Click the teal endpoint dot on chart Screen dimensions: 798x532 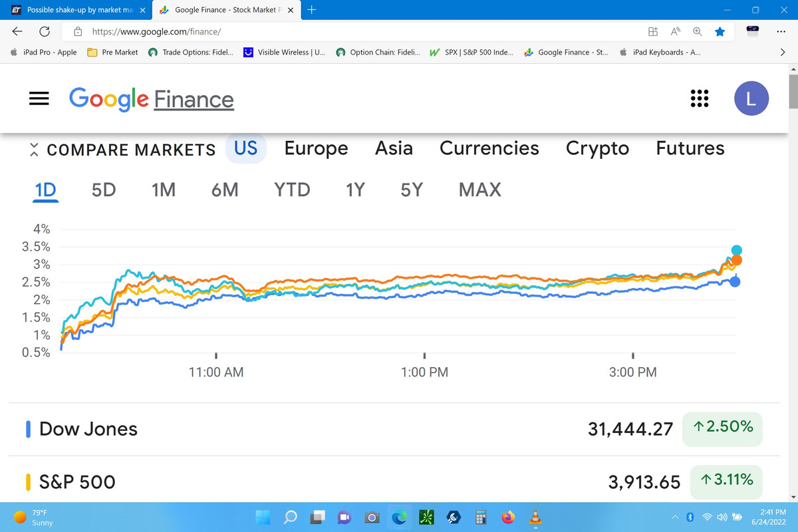point(736,250)
